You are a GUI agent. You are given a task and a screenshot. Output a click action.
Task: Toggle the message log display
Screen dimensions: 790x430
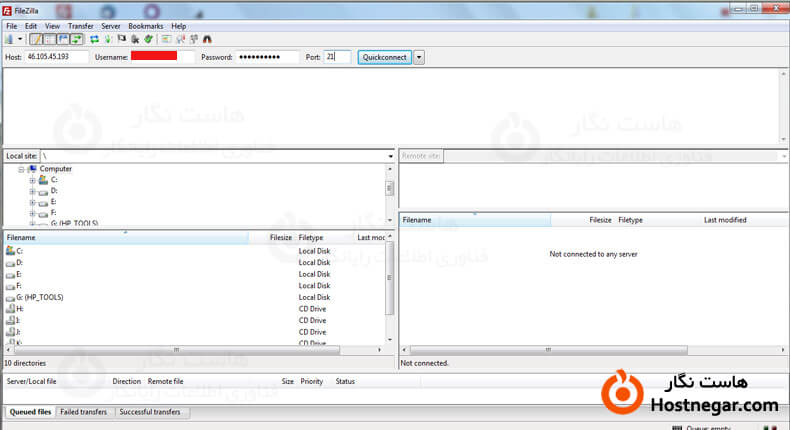[36, 39]
